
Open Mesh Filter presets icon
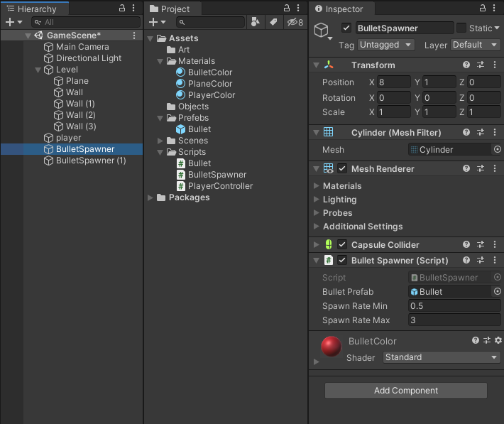[481, 132]
